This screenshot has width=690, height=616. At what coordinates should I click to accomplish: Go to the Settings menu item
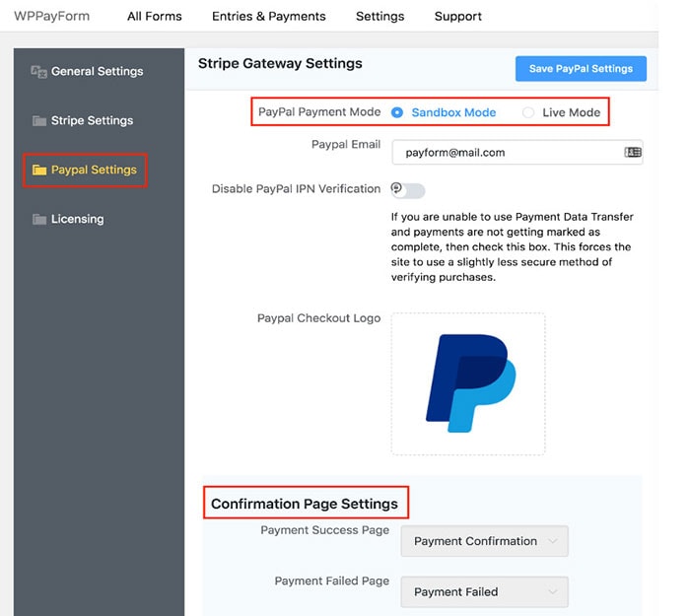pyautogui.click(x=380, y=16)
